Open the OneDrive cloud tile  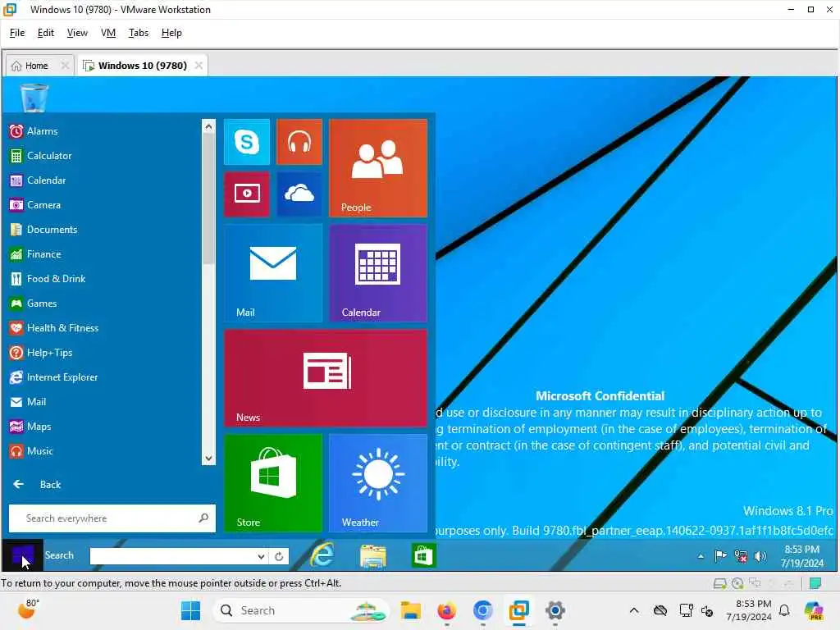pyautogui.click(x=299, y=194)
